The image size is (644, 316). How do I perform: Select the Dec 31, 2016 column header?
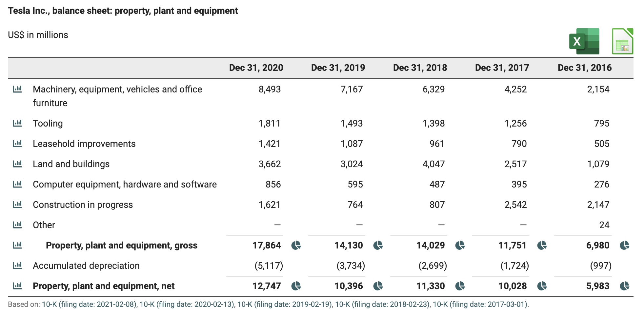pyautogui.click(x=585, y=68)
